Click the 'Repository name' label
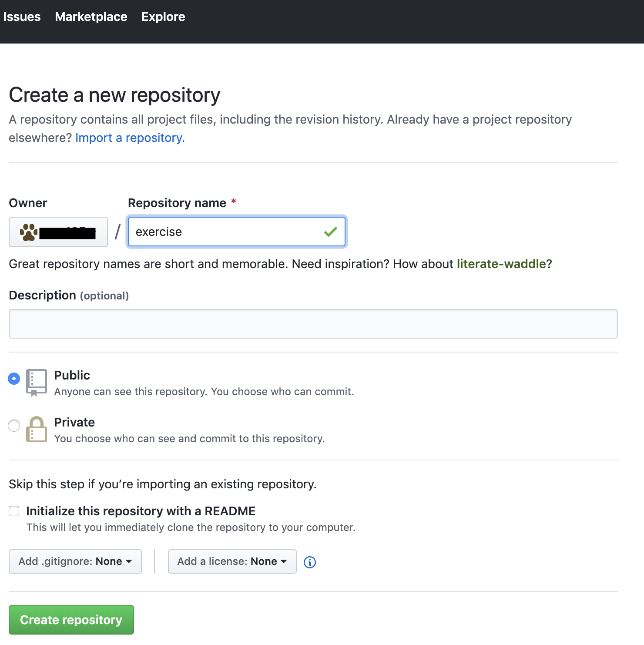The width and height of the screenshot is (644, 645). click(177, 203)
